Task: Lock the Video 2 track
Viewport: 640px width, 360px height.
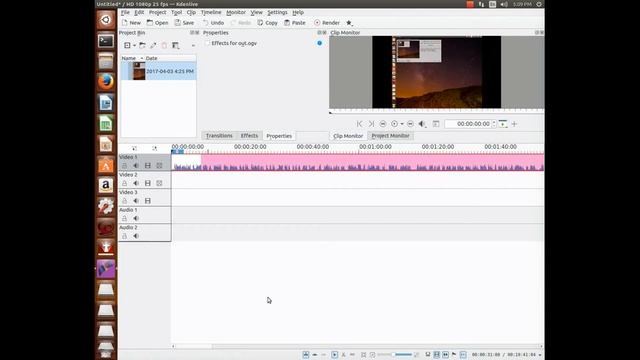Action: [124, 183]
